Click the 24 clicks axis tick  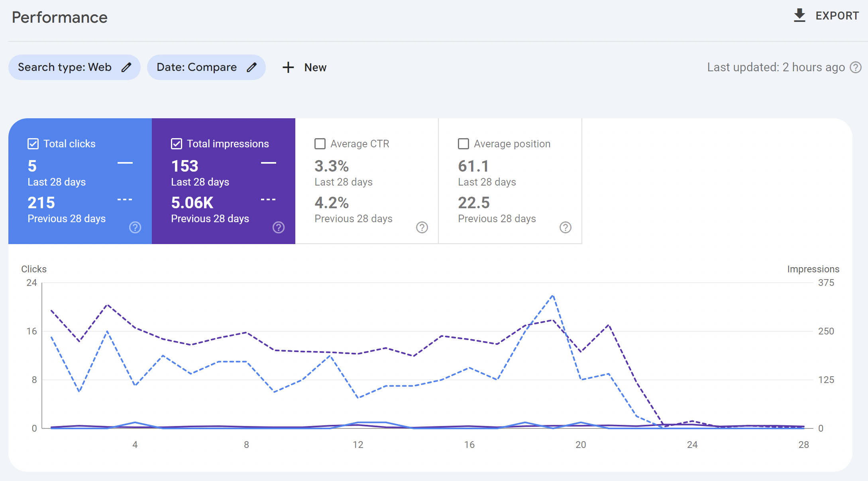[x=31, y=283]
